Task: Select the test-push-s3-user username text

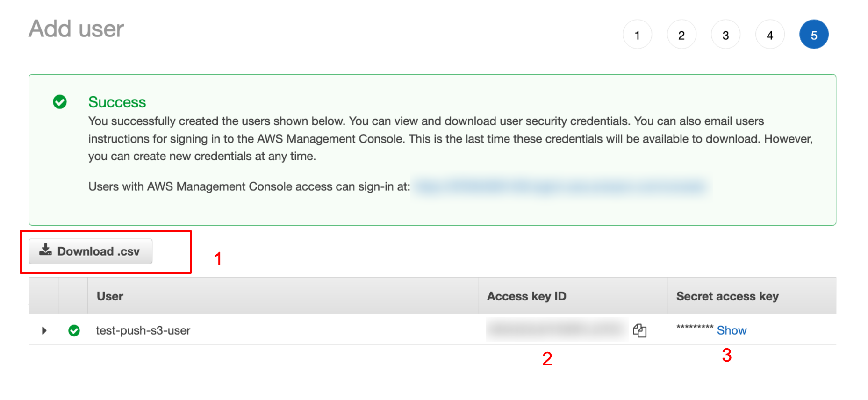Action: (143, 330)
